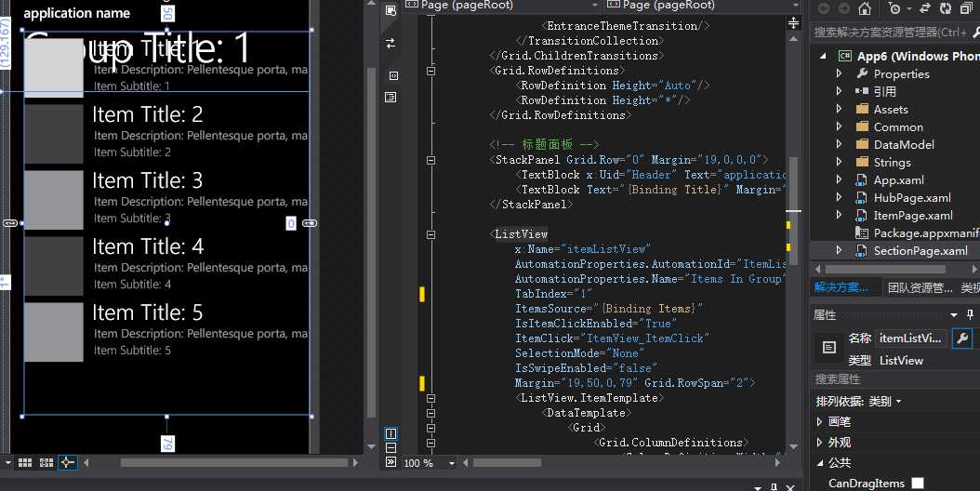The image size is (980, 491).
Task: Open SectionPage.xaml in Solution Explorer
Action: pos(920,251)
